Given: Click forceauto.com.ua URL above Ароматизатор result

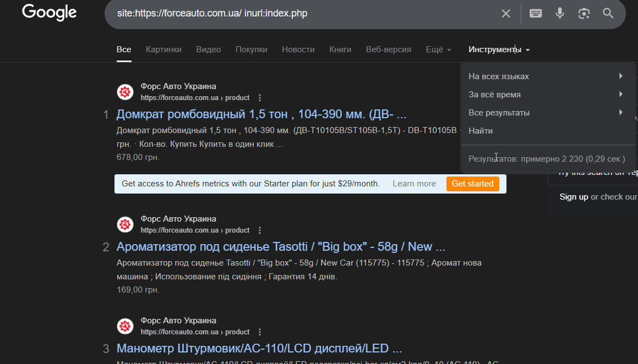Looking at the screenshot, I should click(x=195, y=230).
